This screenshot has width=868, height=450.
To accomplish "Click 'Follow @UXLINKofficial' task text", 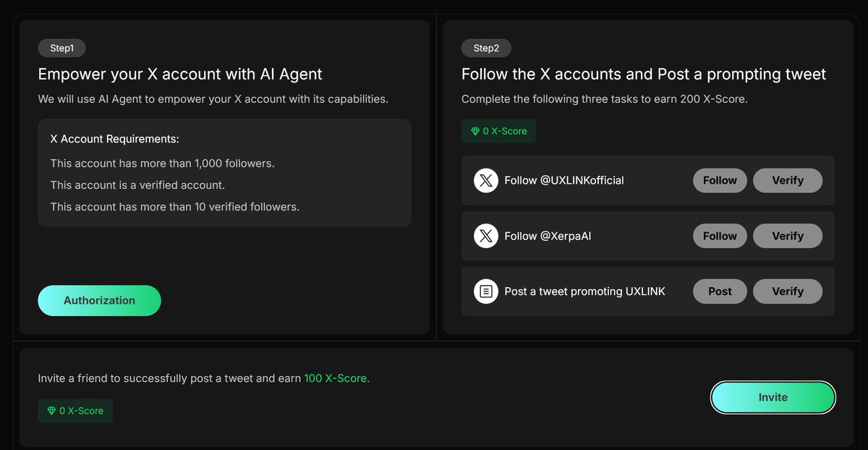I will click(564, 180).
